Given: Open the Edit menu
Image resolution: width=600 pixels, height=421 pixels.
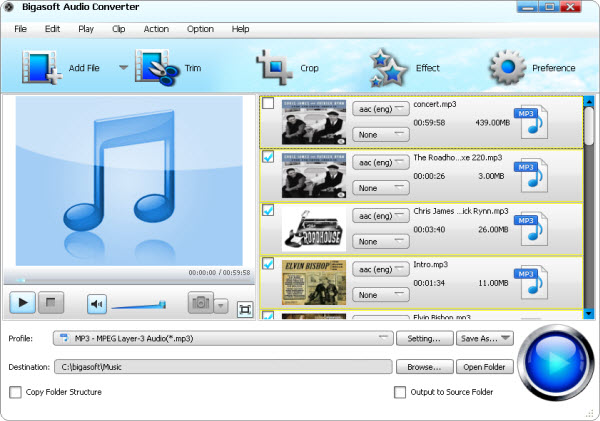Looking at the screenshot, I should pos(52,29).
